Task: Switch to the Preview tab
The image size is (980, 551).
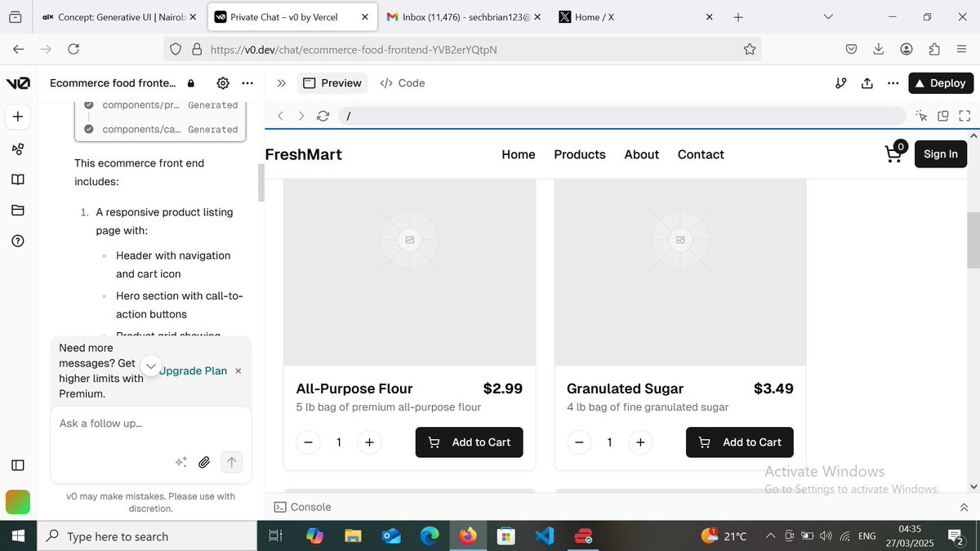Action: click(332, 83)
